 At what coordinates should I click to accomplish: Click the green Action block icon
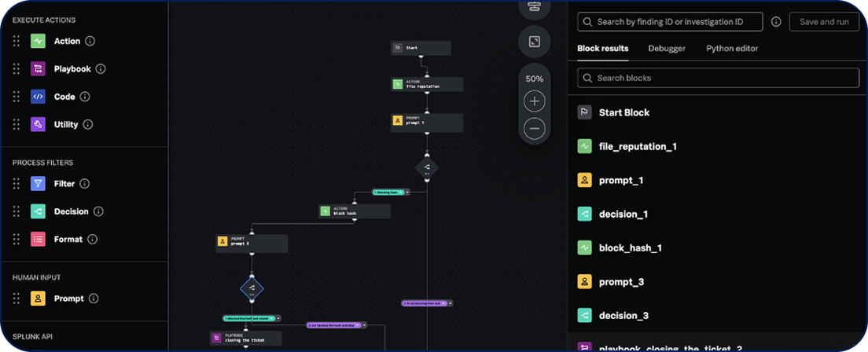pyautogui.click(x=38, y=42)
